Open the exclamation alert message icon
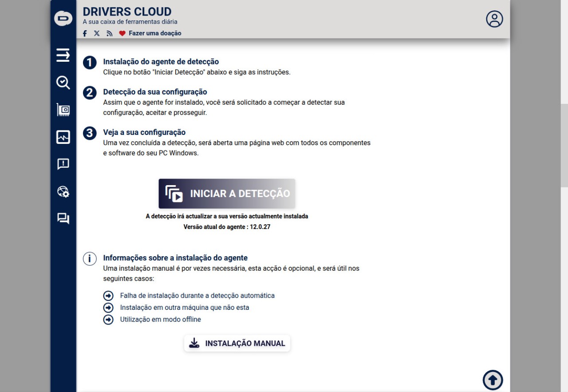The width and height of the screenshot is (568, 392). [63, 164]
